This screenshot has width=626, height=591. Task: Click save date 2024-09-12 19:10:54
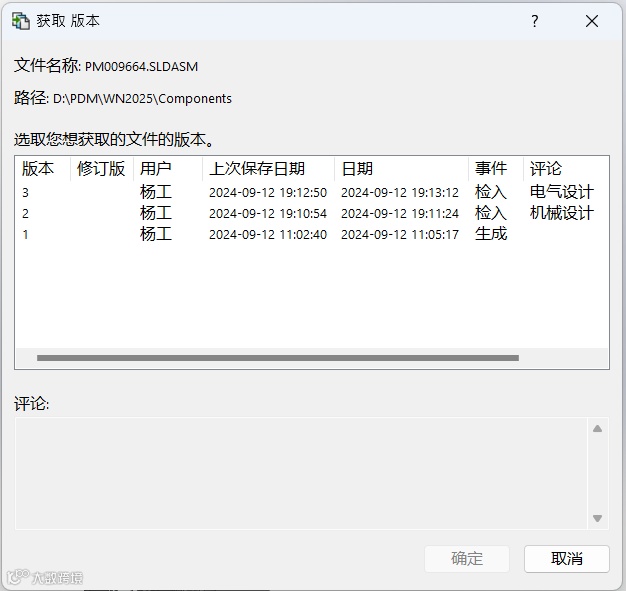pos(268,214)
